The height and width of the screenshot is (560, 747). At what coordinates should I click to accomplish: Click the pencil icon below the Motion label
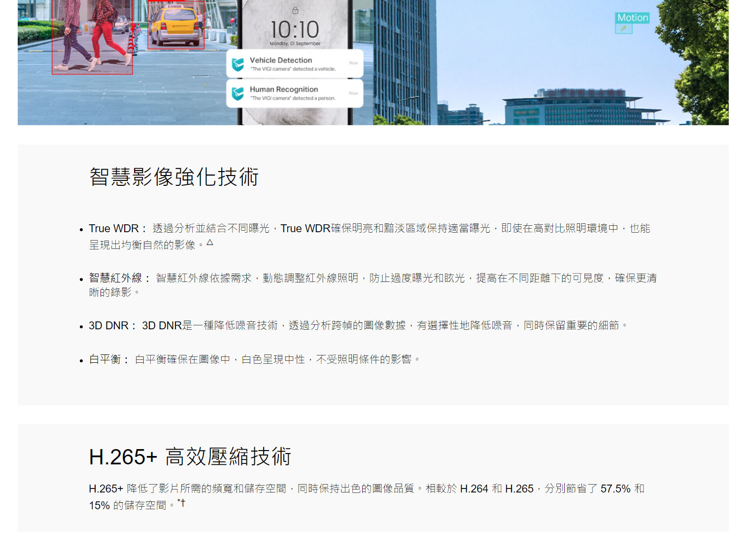tap(623, 29)
